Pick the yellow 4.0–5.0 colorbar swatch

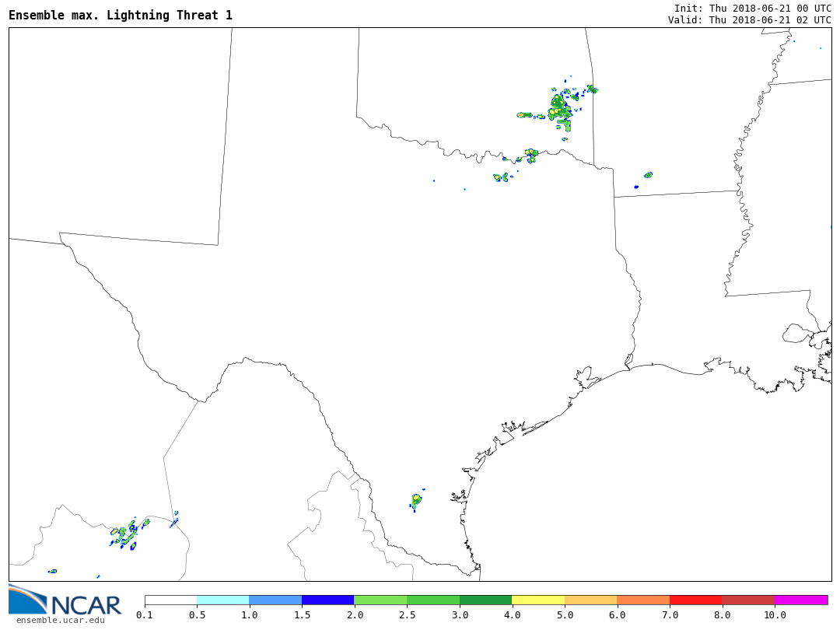538,600
